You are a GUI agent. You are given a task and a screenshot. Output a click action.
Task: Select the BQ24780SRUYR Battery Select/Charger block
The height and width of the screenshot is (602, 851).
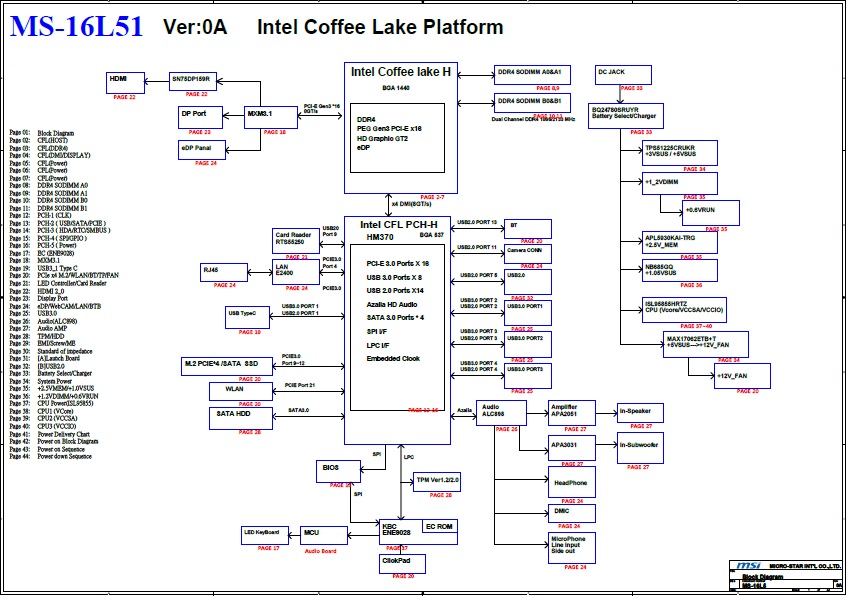[x=626, y=116]
